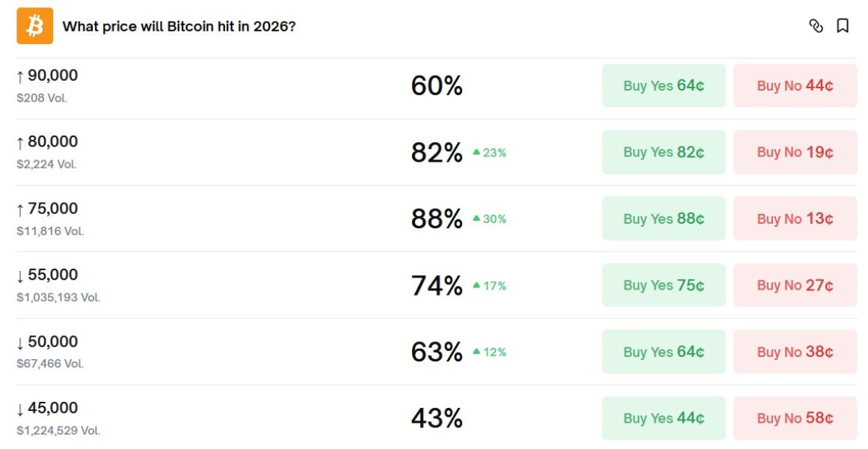The width and height of the screenshot is (868, 449).
Task: Buy Yes at 64¢ for ↑ 90,000
Action: pyautogui.click(x=663, y=86)
